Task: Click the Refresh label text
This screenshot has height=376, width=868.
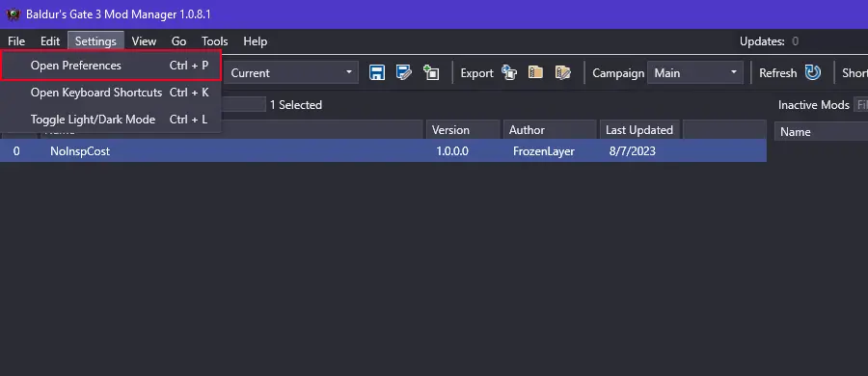Action: 777,73
